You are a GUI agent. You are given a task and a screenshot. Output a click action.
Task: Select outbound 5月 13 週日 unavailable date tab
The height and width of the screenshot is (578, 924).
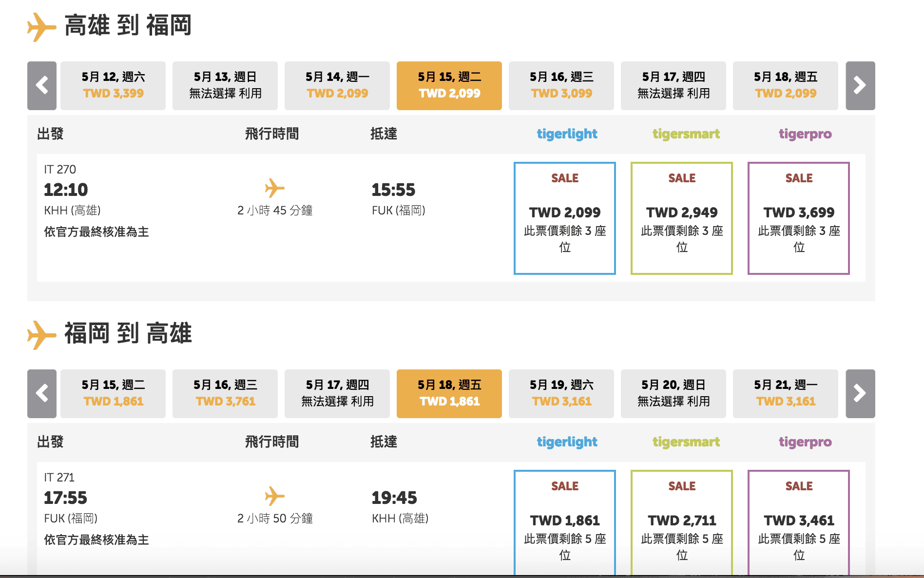pos(225,86)
